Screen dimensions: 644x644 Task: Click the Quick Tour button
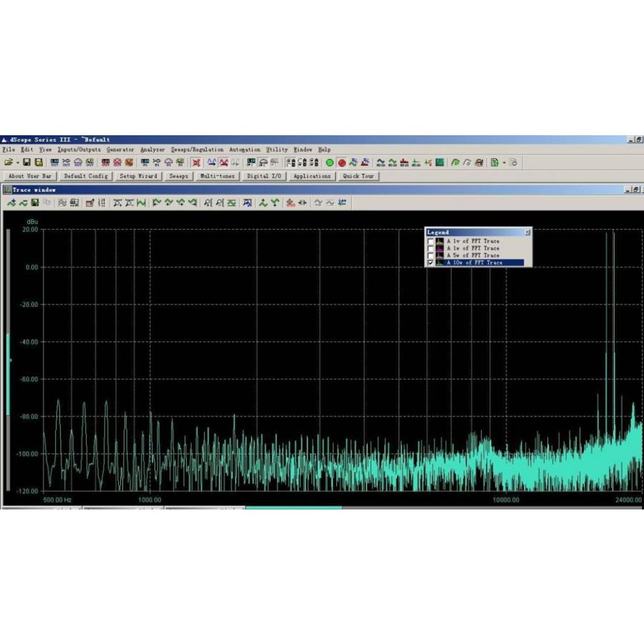coord(358,176)
